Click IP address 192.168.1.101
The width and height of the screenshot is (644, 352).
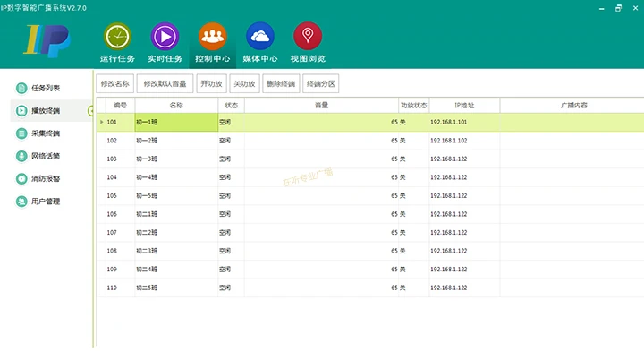point(448,122)
